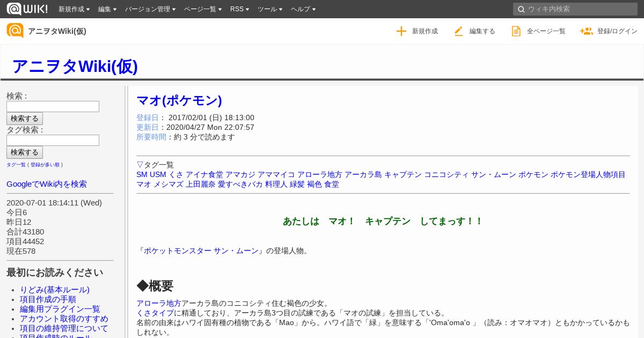
Task: Click the 所要時間 link
Action: click(x=151, y=137)
